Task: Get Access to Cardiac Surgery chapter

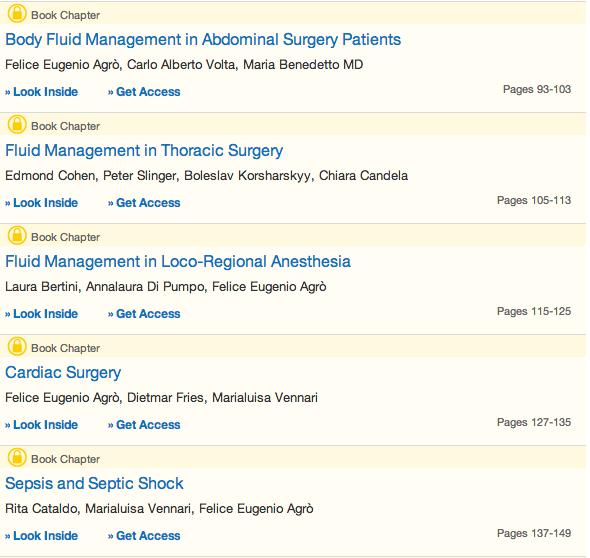Action: (x=144, y=425)
